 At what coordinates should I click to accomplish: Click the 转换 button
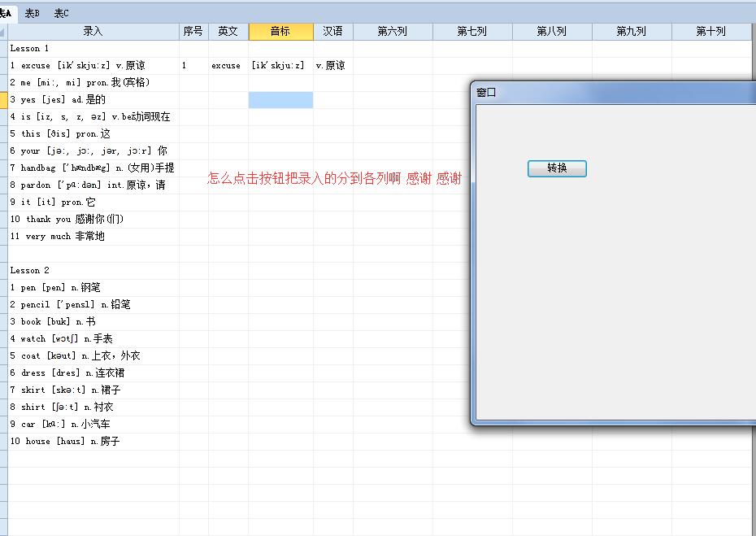557,168
